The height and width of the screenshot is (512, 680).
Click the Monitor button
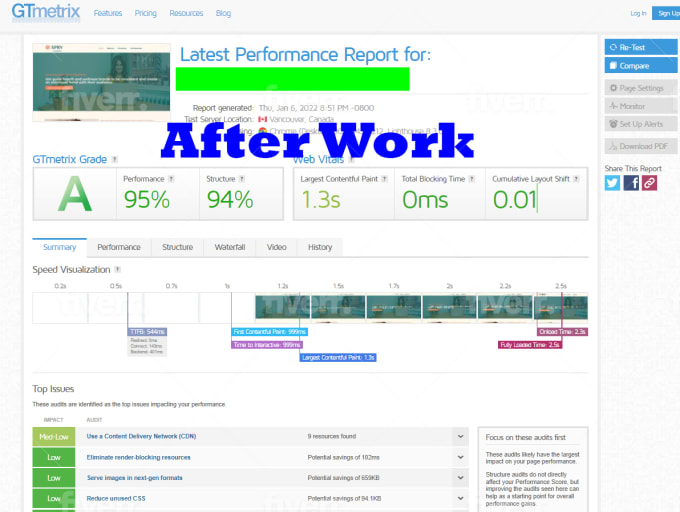641,106
